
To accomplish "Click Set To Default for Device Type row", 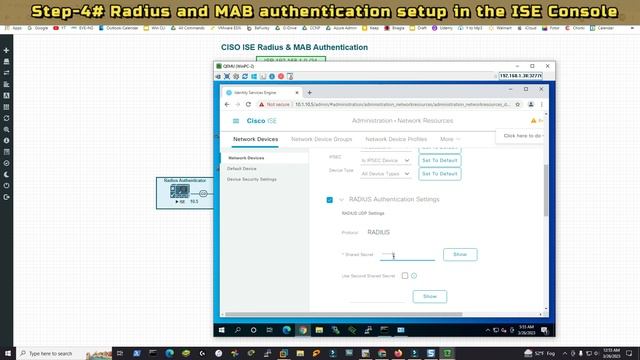I will (440, 174).
